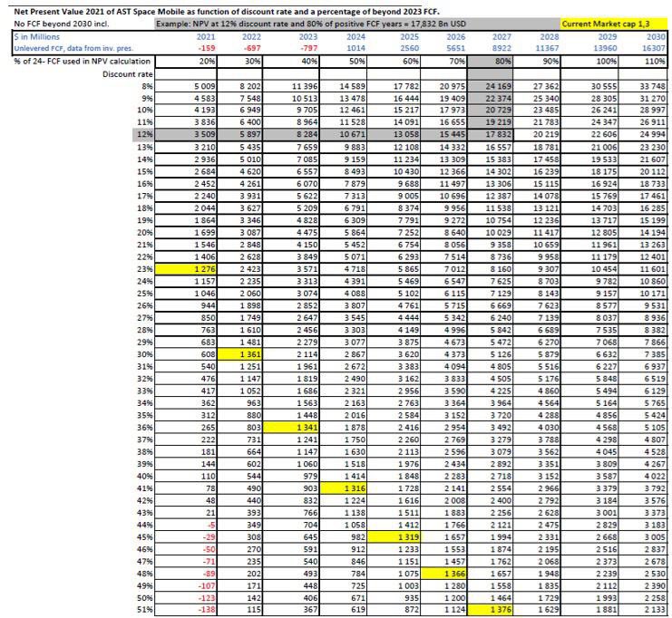This screenshot has height=618, width=672.
Task: Click the 2030 year header cell
Action: [656, 37]
